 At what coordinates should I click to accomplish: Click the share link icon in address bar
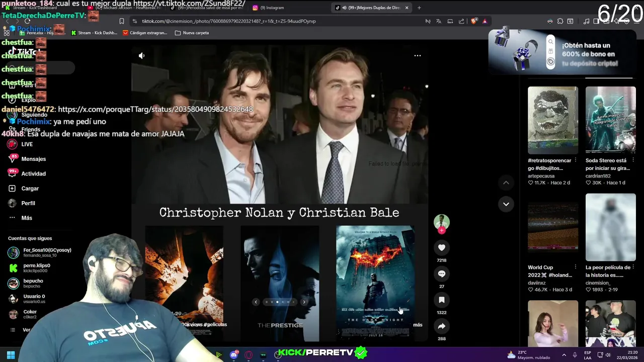click(x=461, y=21)
